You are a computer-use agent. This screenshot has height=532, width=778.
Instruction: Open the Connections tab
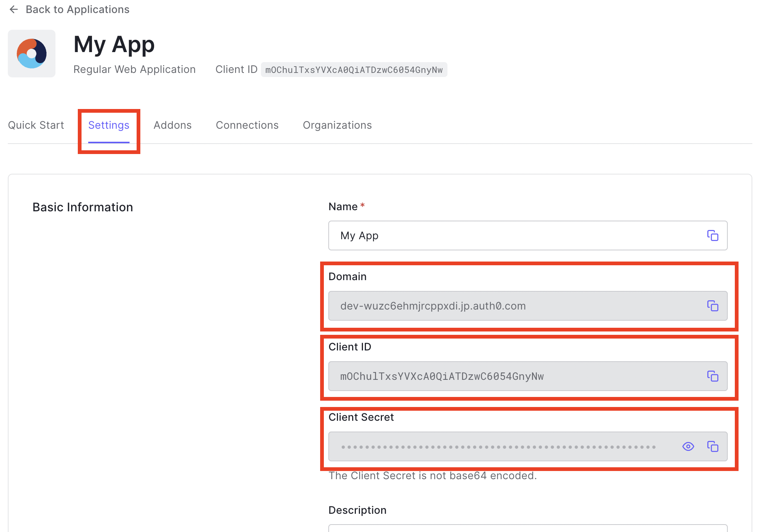pyautogui.click(x=247, y=125)
